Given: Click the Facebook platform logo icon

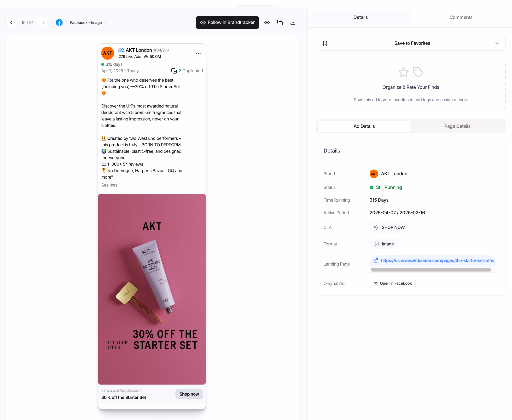Looking at the screenshot, I should [x=59, y=23].
